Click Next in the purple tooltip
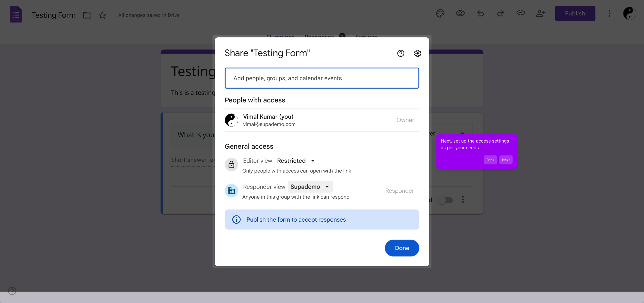 pos(506,160)
